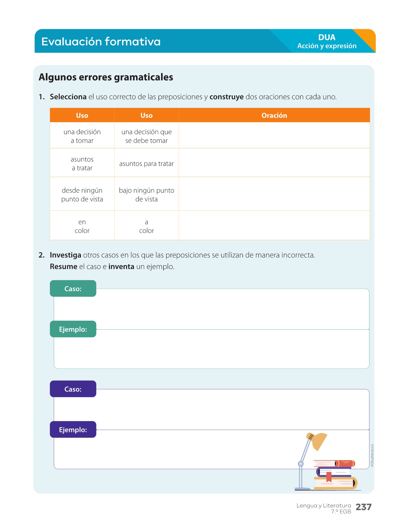This screenshot has width=399, height=532.
Task: Select the 'en color' cell
Action: point(82,226)
